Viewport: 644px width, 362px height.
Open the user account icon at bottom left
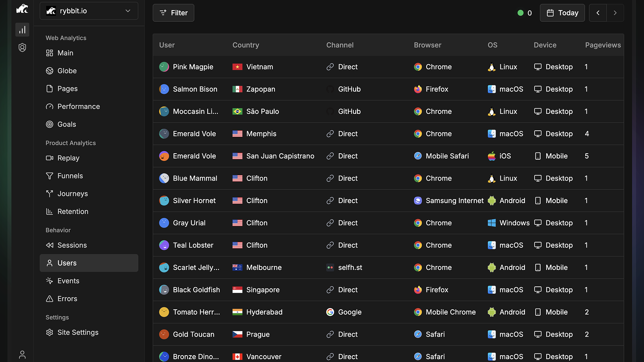[x=22, y=354]
